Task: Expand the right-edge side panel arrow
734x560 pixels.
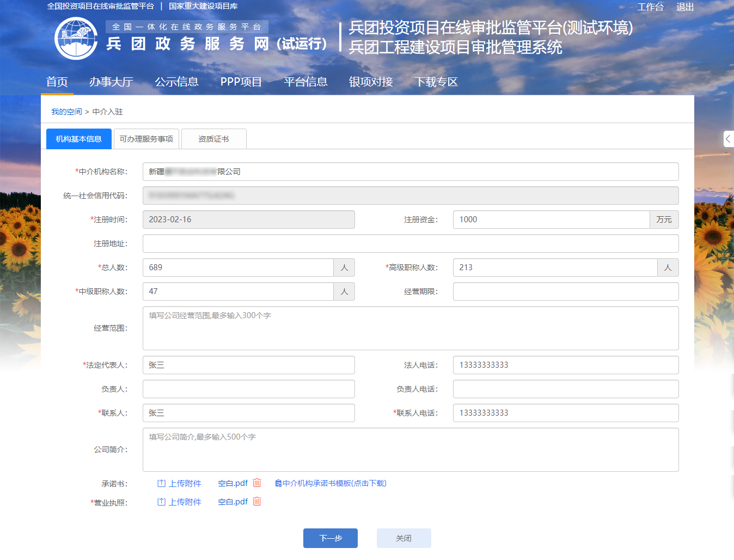Action: (728, 139)
